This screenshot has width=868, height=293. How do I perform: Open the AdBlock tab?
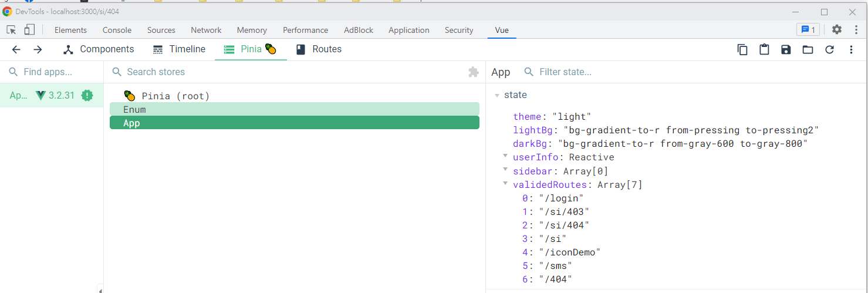[x=359, y=30]
